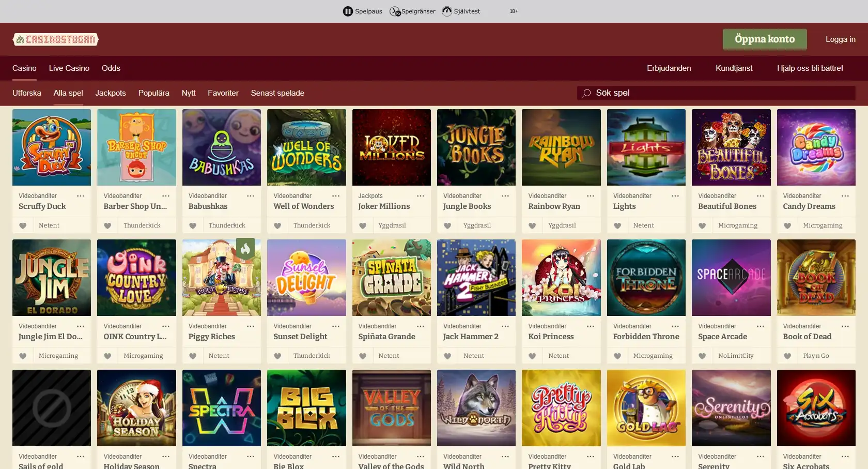The width and height of the screenshot is (868, 469).
Task: Mark Book of Dead as favorite
Action: [x=787, y=356]
